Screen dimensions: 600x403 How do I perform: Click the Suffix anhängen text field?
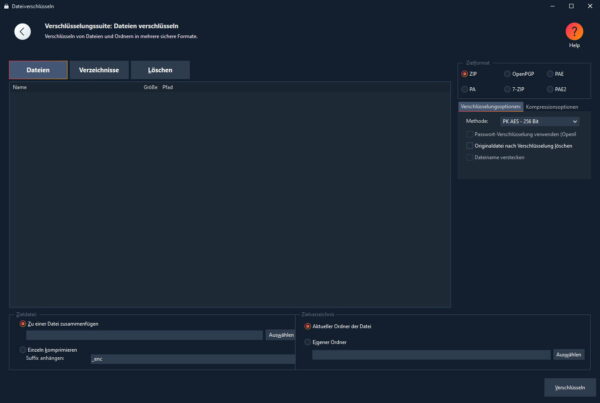190,358
